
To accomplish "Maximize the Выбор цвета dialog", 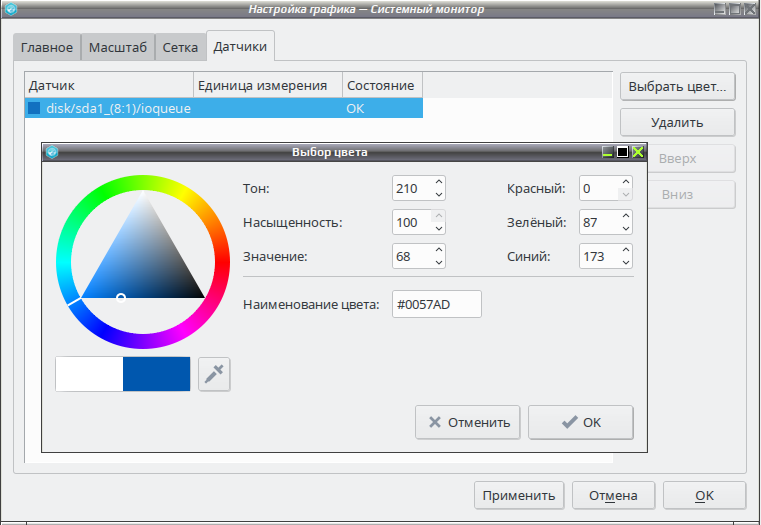I will pos(622,152).
